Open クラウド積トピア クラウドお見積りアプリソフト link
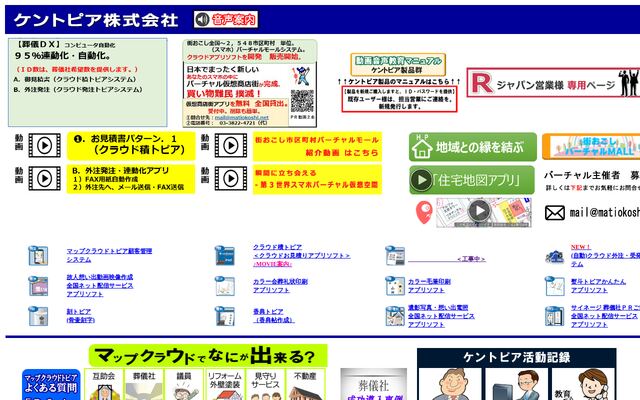 [x=301, y=251]
